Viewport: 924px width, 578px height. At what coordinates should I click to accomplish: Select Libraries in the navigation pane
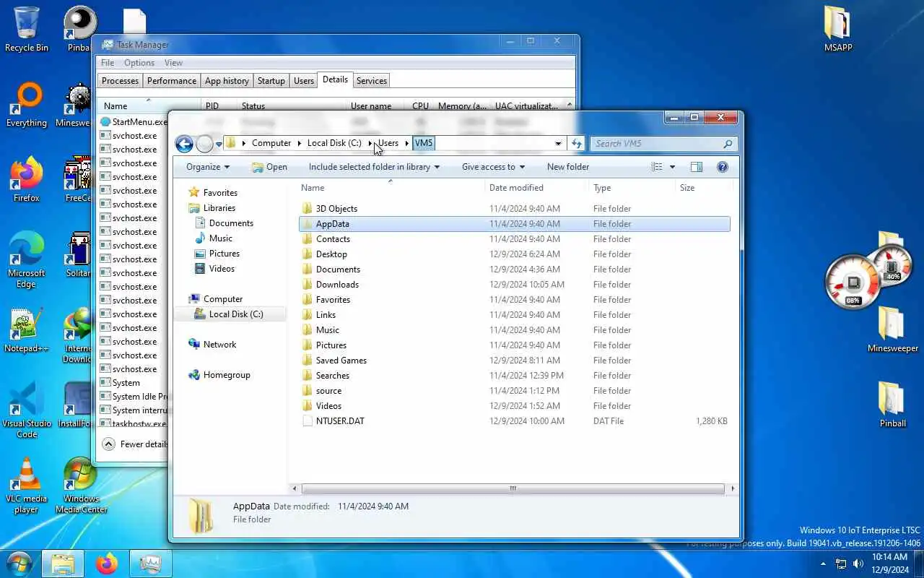coord(219,208)
